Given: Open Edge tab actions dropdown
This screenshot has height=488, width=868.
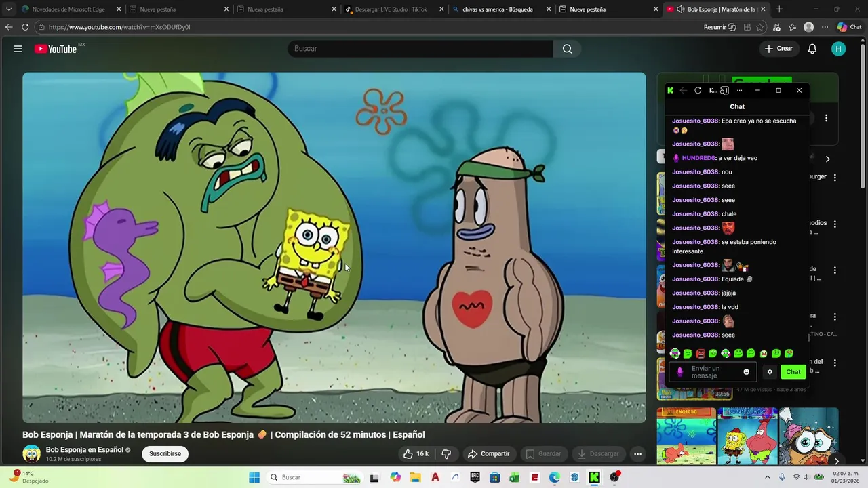Looking at the screenshot, I should tap(9, 9).
